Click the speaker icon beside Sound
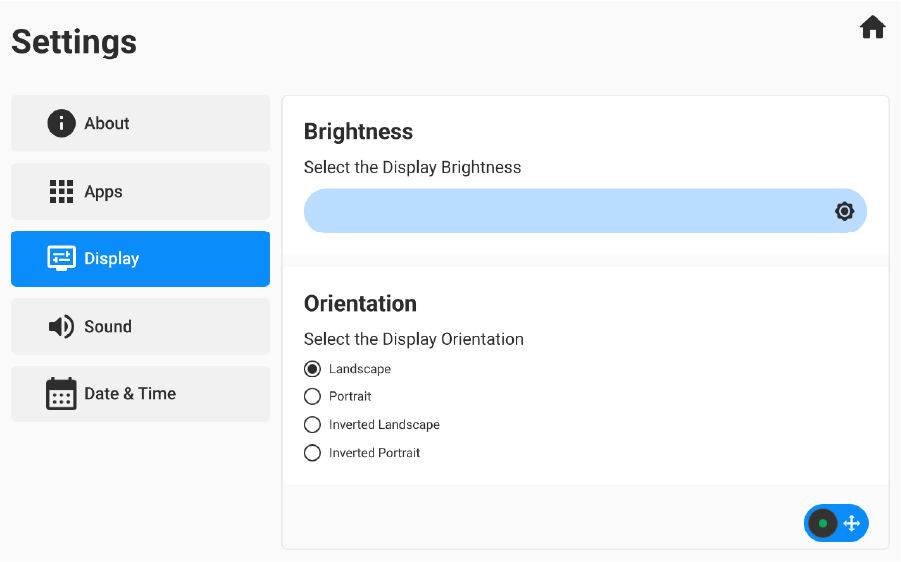Screen dimensions: 901x562 61,326
